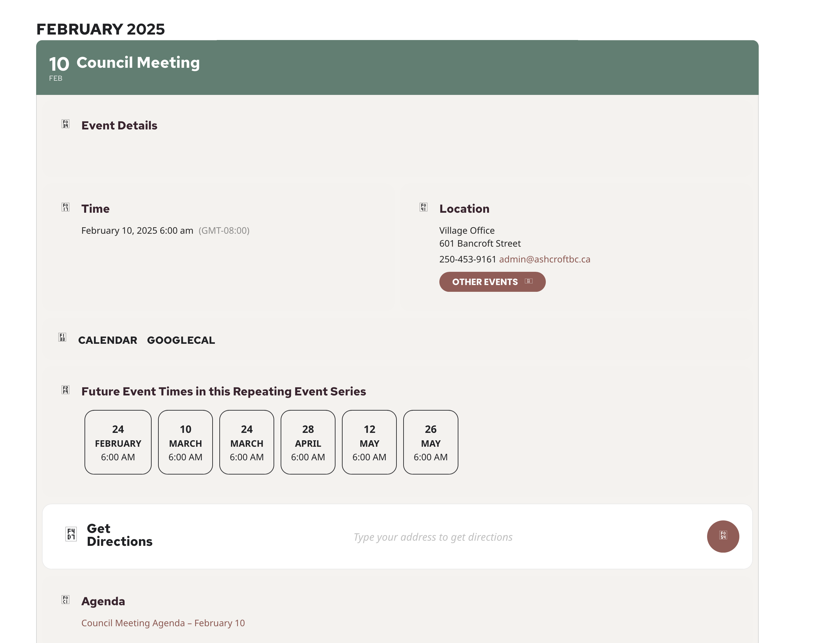
Task: Click the icon beside Event Details
Action: tap(65, 124)
